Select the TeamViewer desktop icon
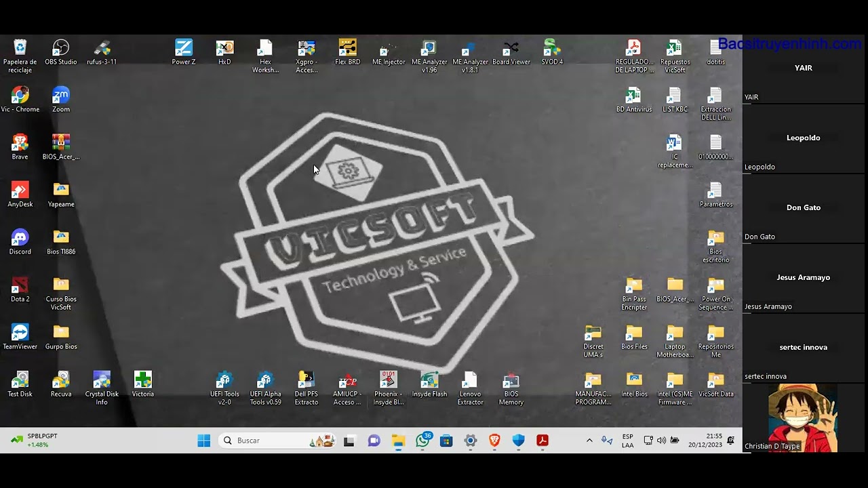This screenshot has width=868, height=488. [20, 337]
